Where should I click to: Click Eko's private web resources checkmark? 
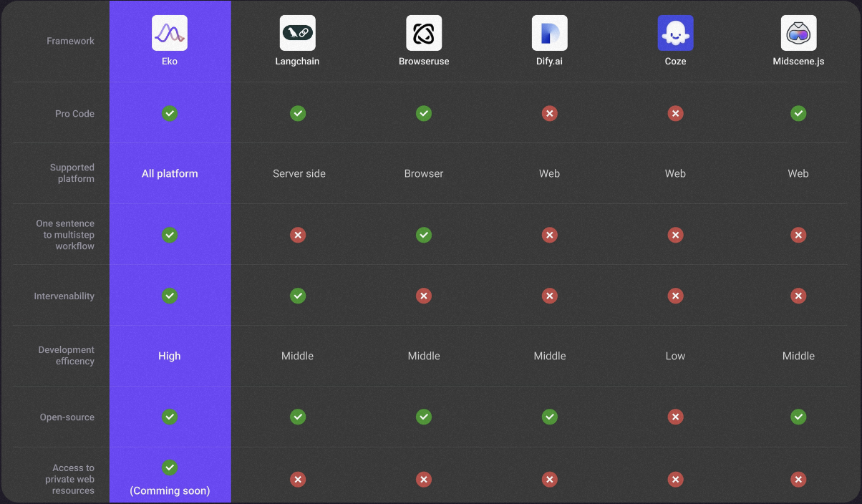click(170, 467)
